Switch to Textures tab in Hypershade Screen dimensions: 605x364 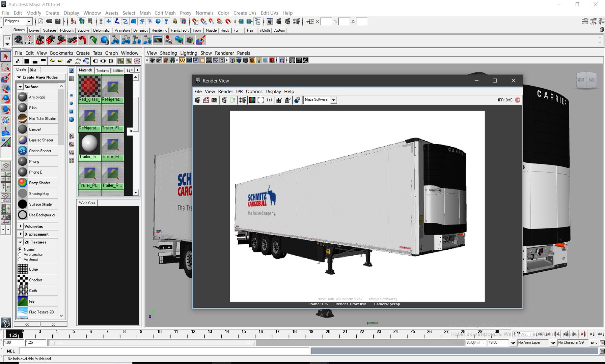103,70
